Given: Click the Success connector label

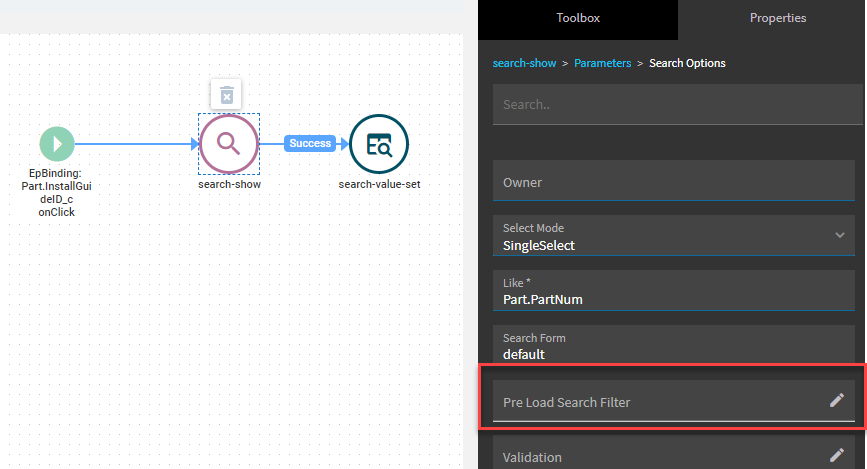Looking at the screenshot, I should [x=310, y=143].
